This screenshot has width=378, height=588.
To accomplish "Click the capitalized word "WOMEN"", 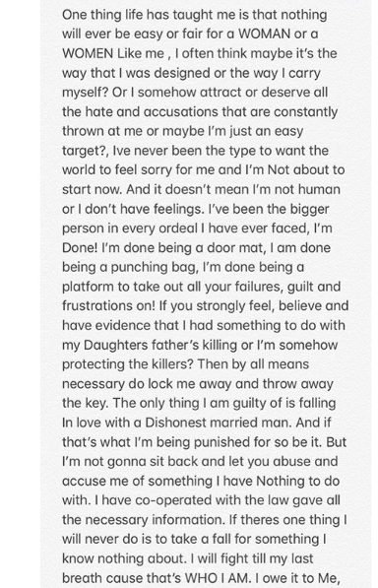I will tap(88, 53).
